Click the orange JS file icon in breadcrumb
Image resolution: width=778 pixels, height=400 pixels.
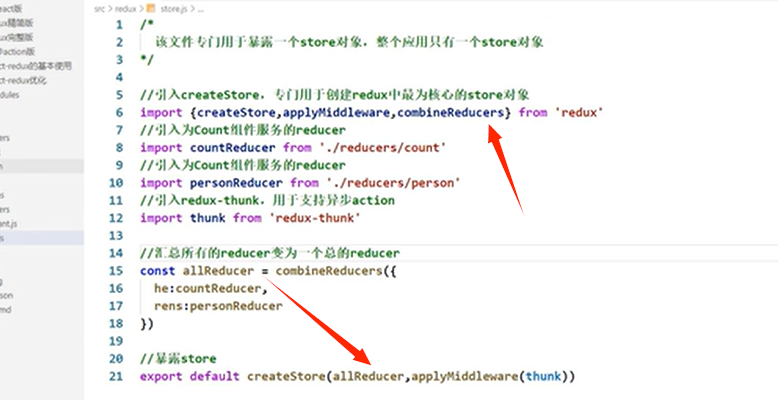pyautogui.click(x=151, y=8)
